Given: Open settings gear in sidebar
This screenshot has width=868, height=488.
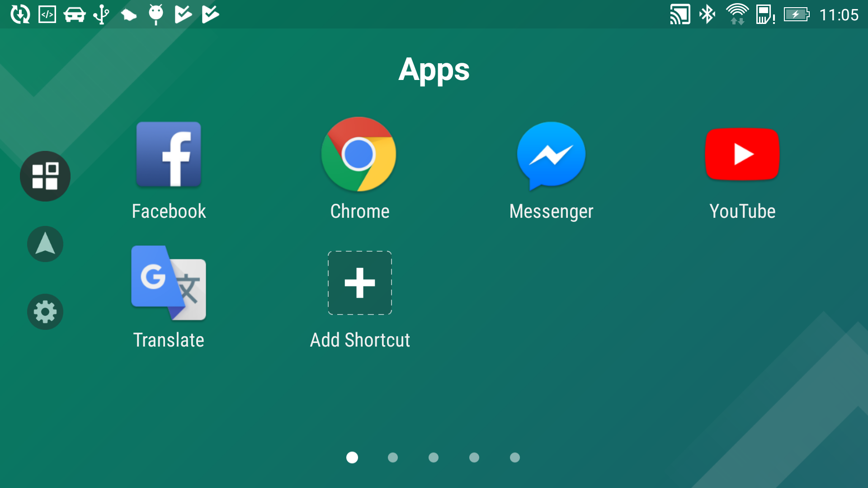Looking at the screenshot, I should (45, 312).
